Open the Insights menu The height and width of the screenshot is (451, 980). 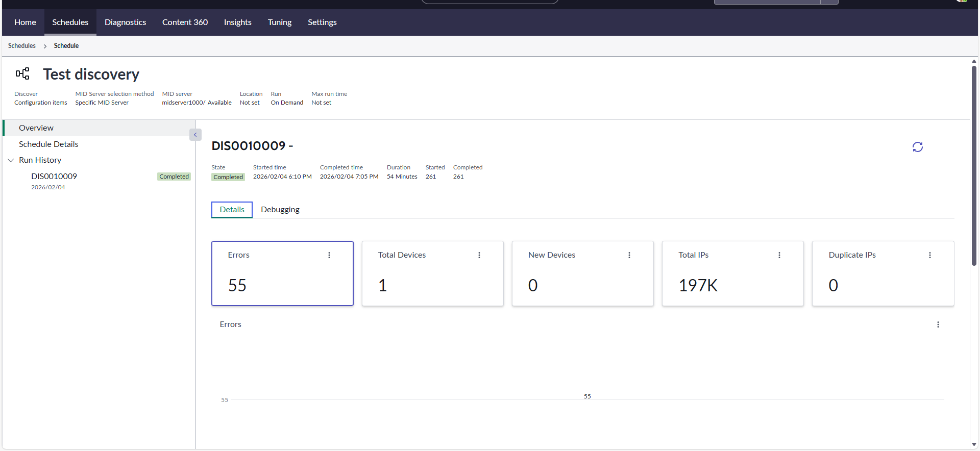click(238, 22)
